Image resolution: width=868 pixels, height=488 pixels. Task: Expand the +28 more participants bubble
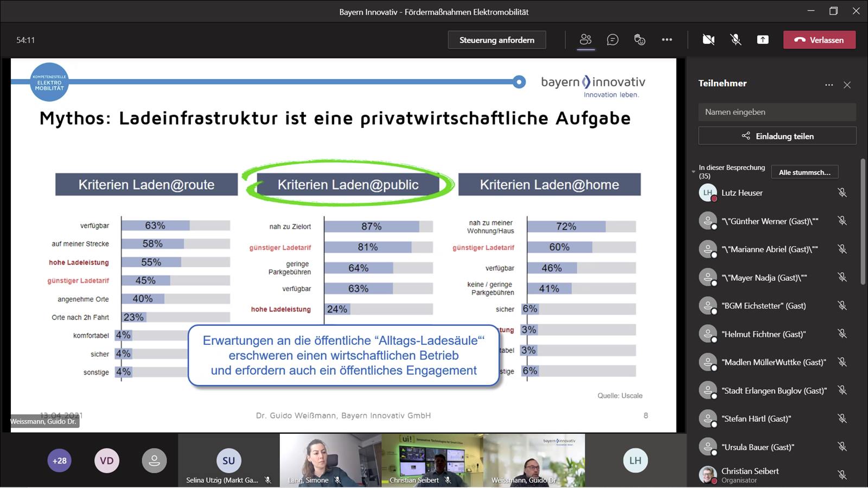click(59, 461)
